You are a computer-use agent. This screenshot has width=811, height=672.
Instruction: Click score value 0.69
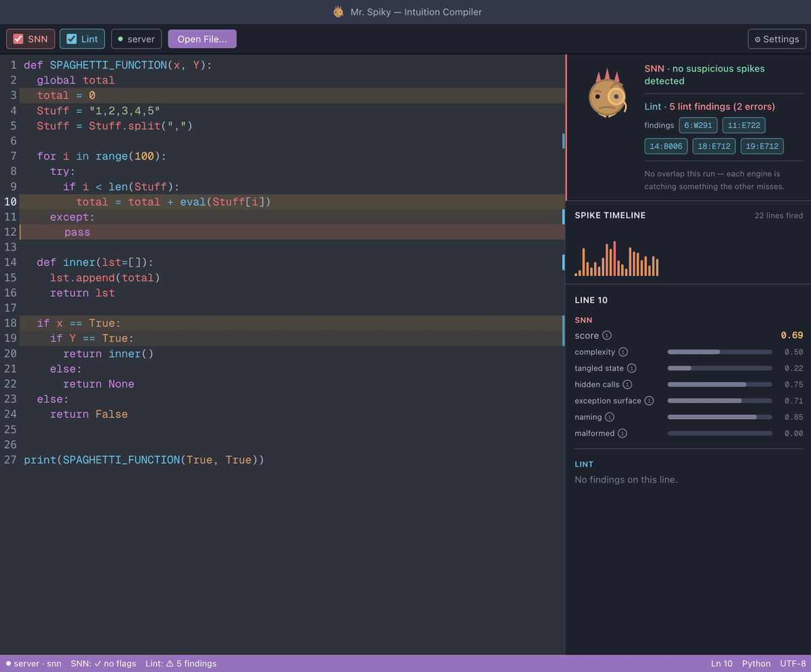pyautogui.click(x=792, y=335)
